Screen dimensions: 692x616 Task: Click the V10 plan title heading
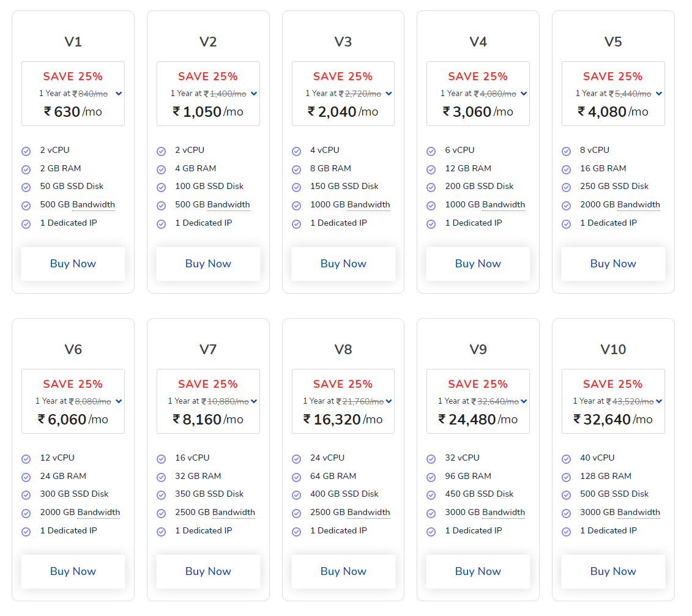pos(613,349)
